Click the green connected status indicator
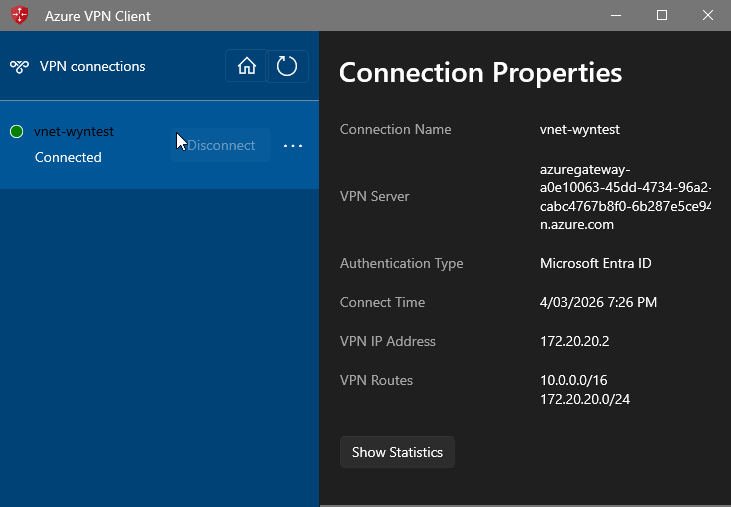 tap(16, 132)
